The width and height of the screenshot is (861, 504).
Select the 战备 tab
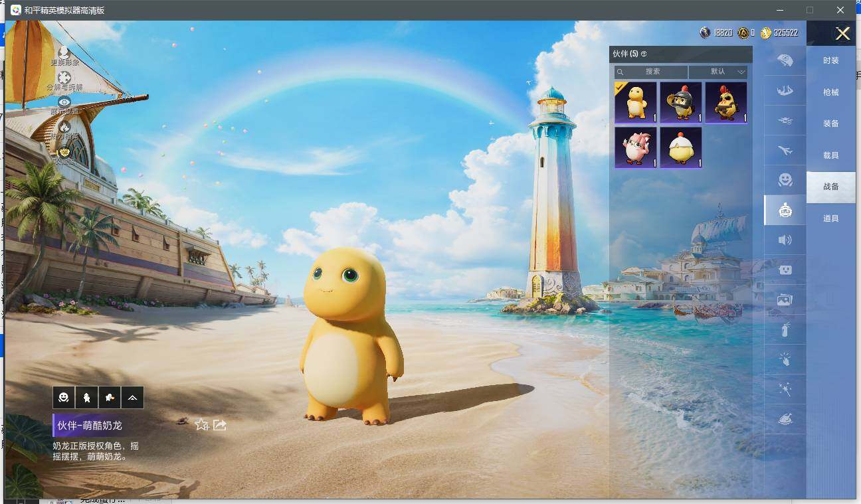831,187
